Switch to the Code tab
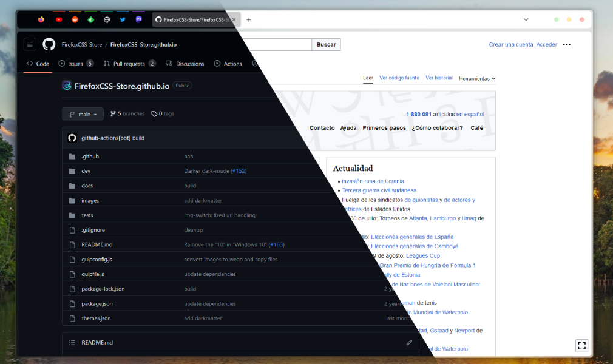 [x=38, y=64]
